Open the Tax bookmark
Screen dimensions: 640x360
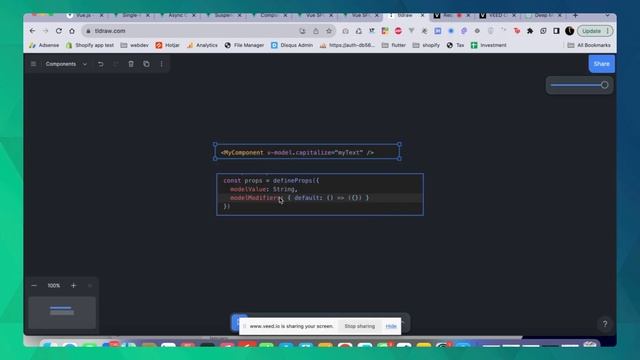coord(456,45)
